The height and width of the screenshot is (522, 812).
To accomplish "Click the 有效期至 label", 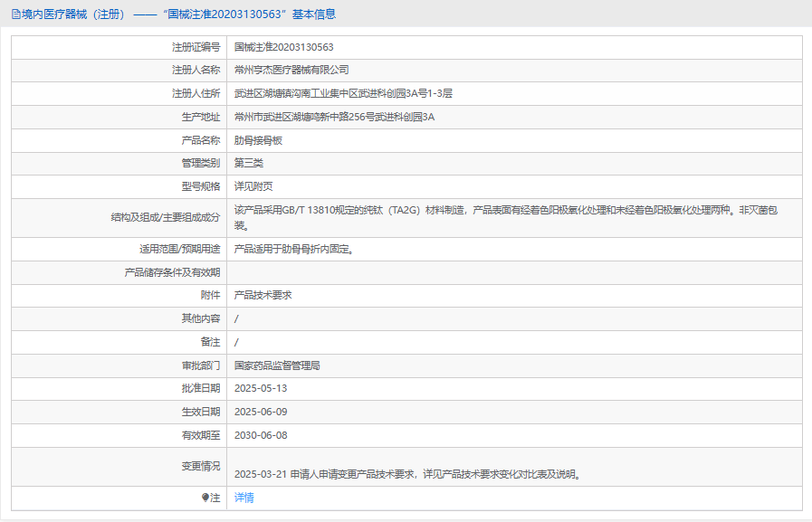I will [x=200, y=435].
